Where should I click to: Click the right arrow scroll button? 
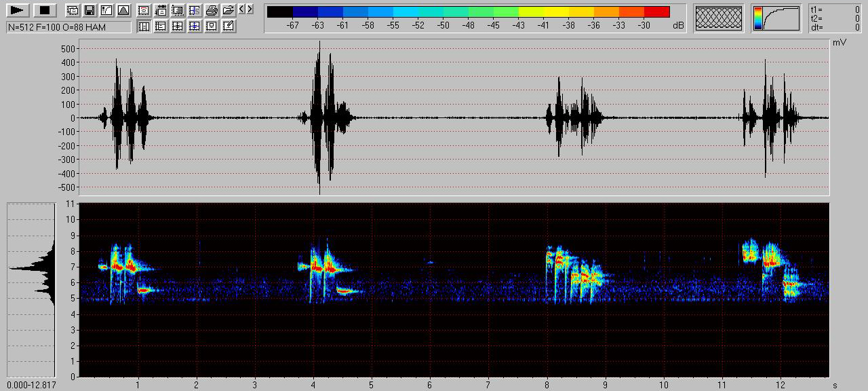click(250, 10)
